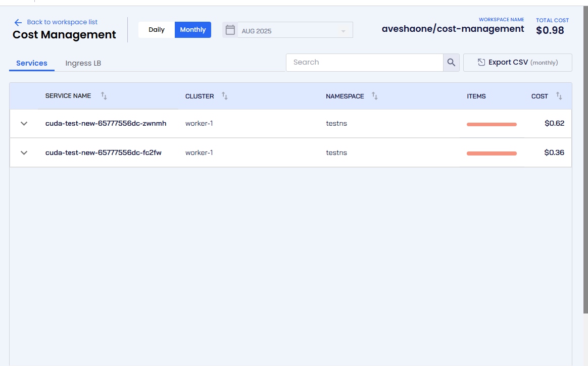Open the Ingress LB tab
This screenshot has width=588, height=366.
coord(83,63)
